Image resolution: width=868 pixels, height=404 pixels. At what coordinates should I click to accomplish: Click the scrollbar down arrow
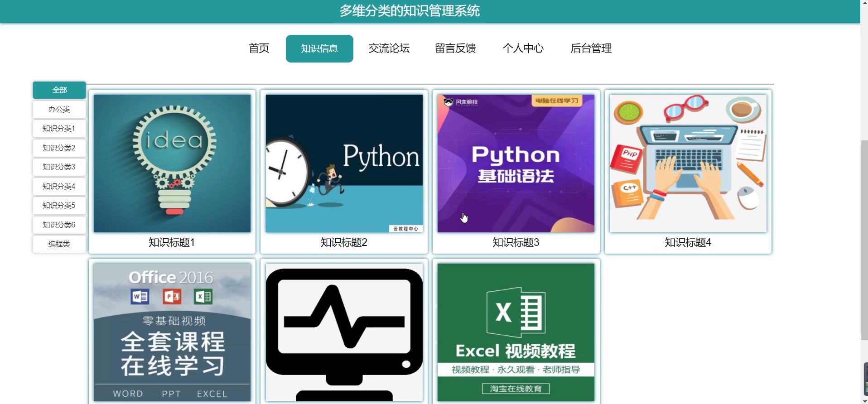tap(864, 401)
